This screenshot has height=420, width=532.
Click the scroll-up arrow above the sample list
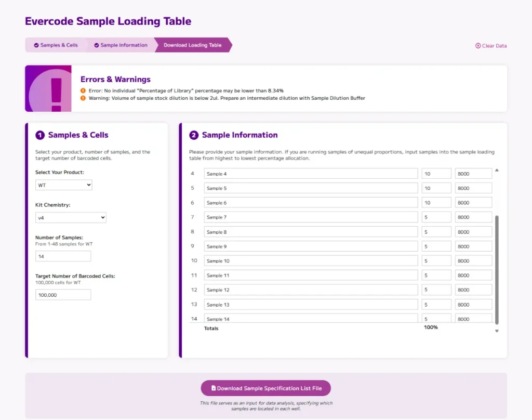[x=497, y=169]
